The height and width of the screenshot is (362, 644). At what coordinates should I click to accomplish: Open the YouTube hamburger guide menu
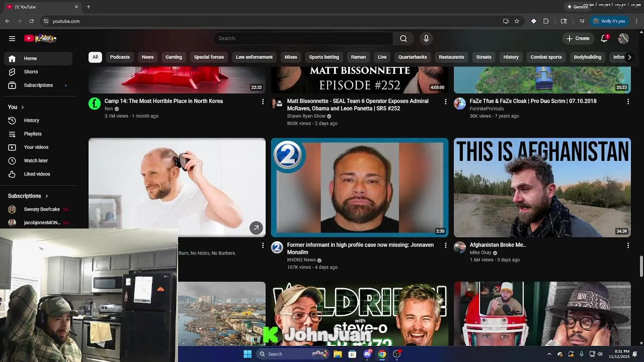(x=12, y=38)
